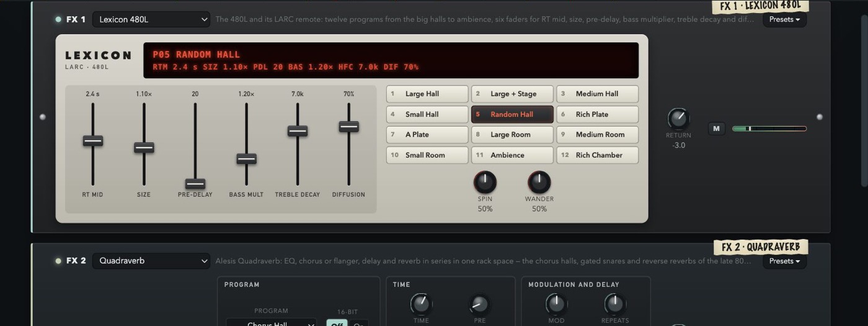Click the WANDER knob

(x=539, y=183)
